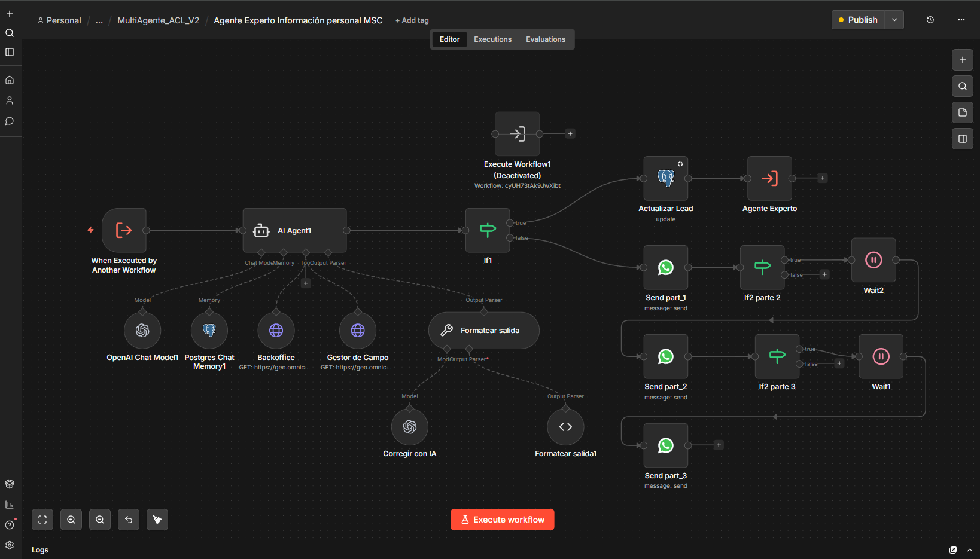Open the Wait2 pause node
Image resolution: width=980 pixels, height=559 pixels.
(x=874, y=260)
